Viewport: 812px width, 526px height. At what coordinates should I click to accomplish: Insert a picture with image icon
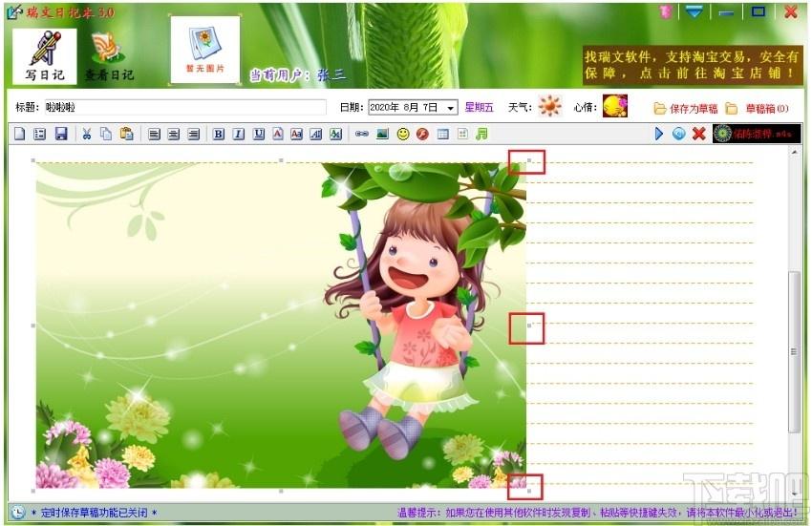(382, 134)
